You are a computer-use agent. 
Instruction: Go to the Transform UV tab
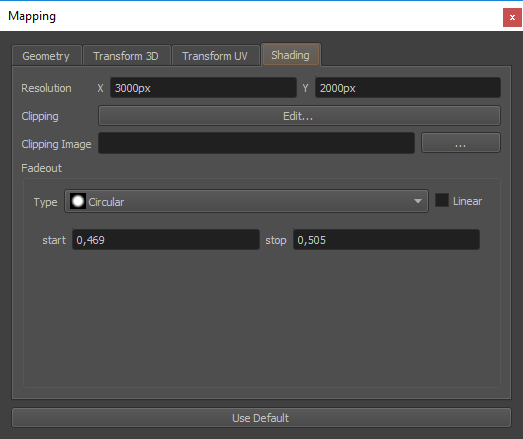215,56
